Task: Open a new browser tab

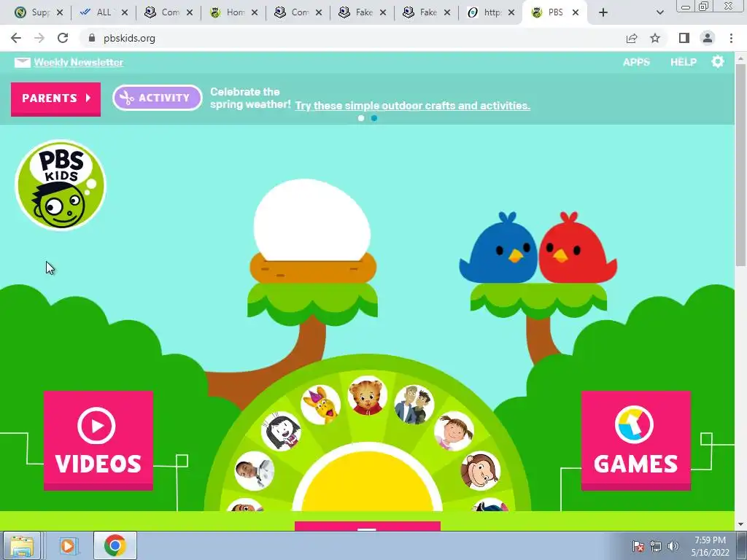Action: pyautogui.click(x=603, y=12)
